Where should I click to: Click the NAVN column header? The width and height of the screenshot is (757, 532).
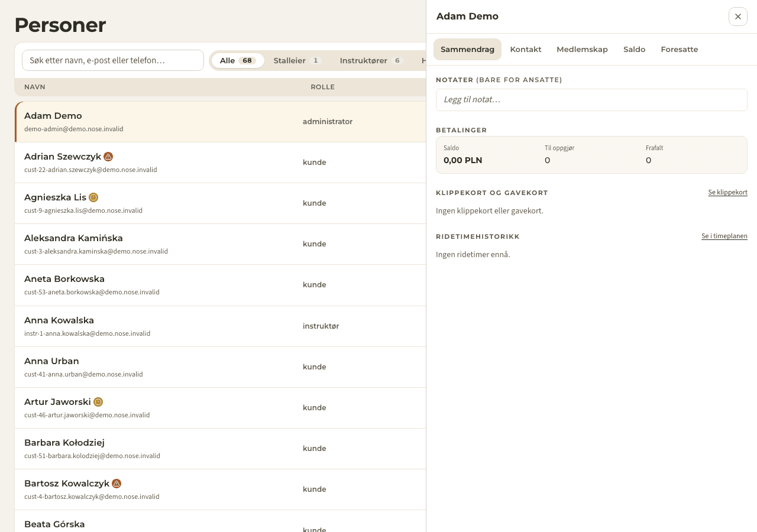(x=35, y=87)
